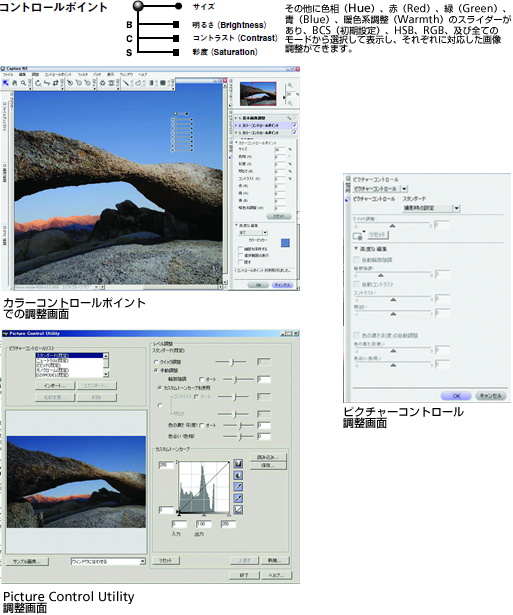Screen dimensions: 513x615
Task: Expand the 基本画像調整 edit step
Action: 236,118
